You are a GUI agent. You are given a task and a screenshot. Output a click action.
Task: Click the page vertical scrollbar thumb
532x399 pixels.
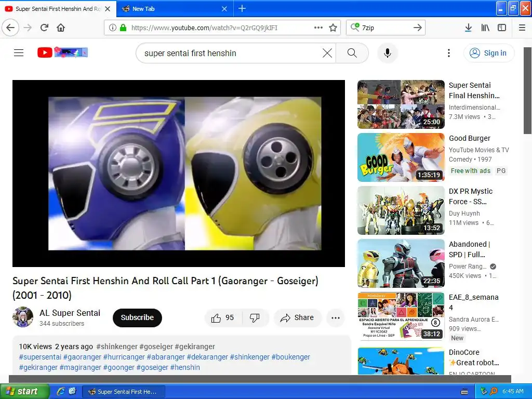527,90
